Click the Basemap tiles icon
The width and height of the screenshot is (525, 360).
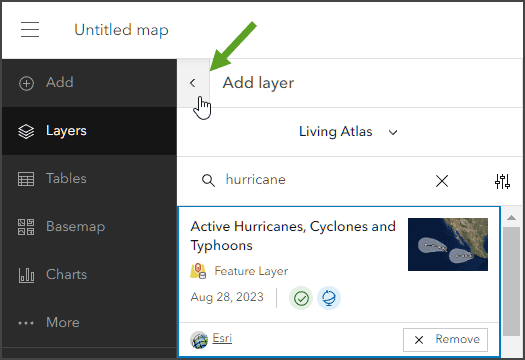(26, 227)
